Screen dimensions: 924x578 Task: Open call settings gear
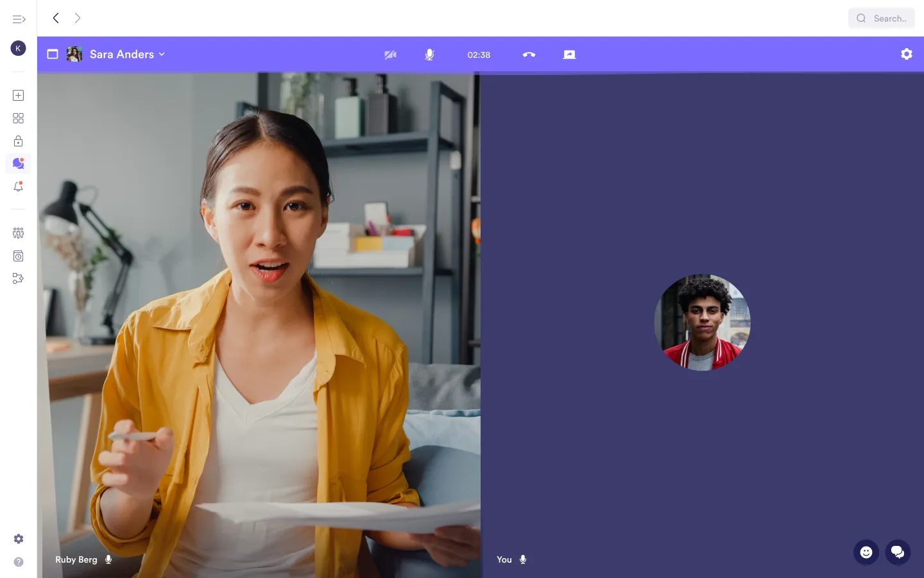[906, 55]
